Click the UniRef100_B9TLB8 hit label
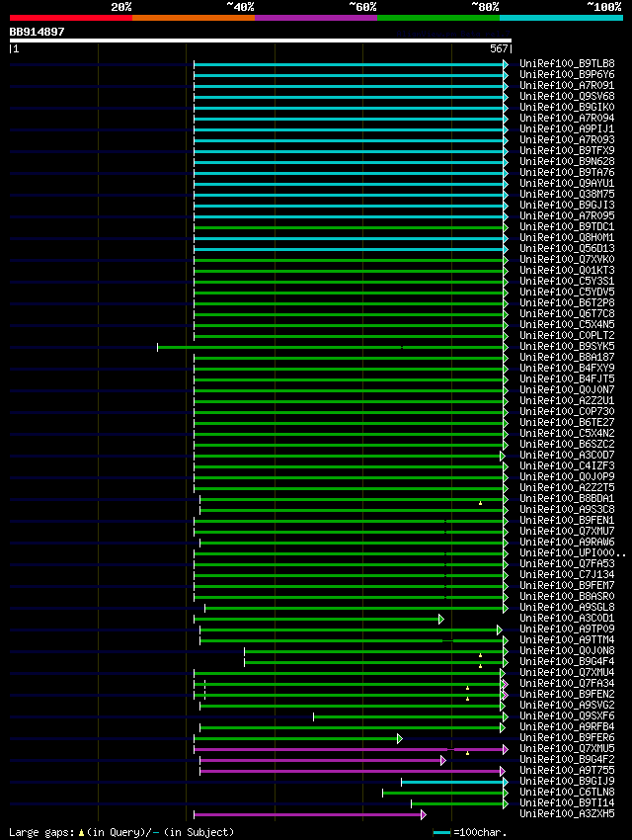Image resolution: width=632 pixels, height=840 pixels. pyautogui.click(x=567, y=64)
